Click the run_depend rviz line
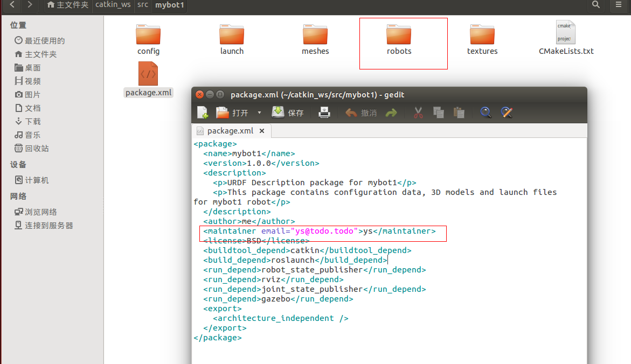Image resolution: width=631 pixels, height=364 pixels. click(274, 279)
